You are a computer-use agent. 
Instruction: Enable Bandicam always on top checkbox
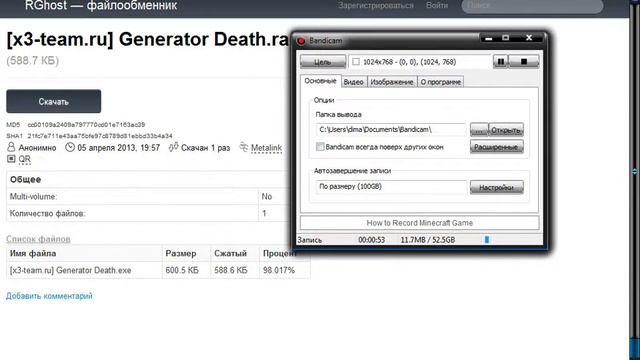point(320,147)
